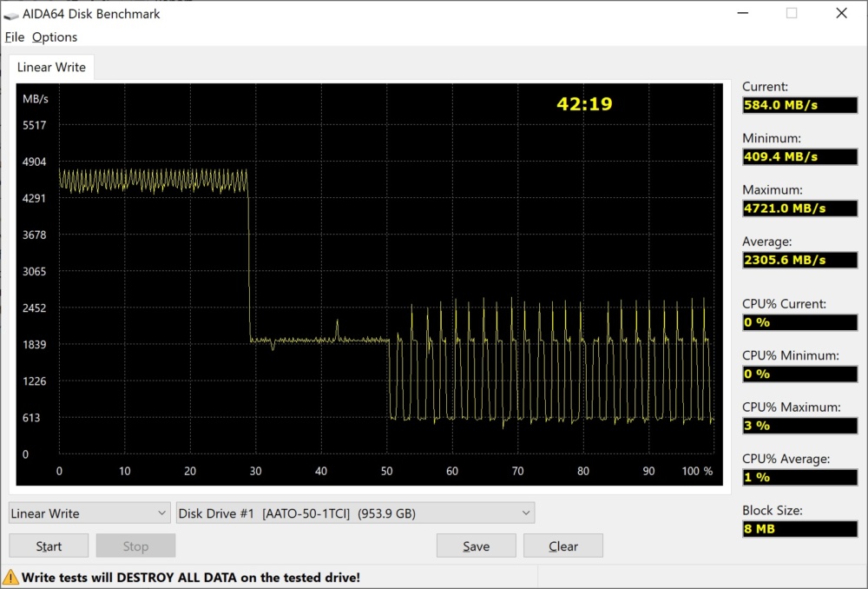Click the AIDA64 disk icon in title bar
Screen dimensions: 868x589
click(x=10, y=15)
